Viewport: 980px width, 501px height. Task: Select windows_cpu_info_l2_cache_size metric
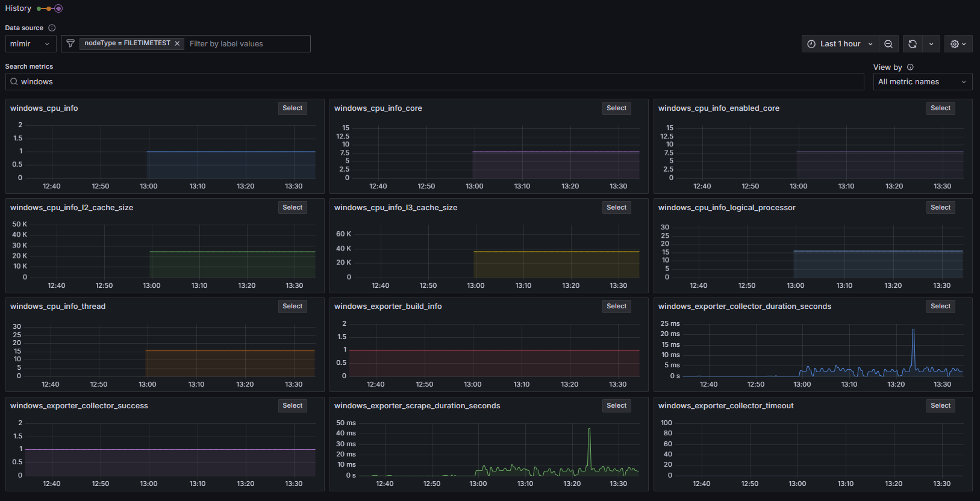tap(293, 208)
